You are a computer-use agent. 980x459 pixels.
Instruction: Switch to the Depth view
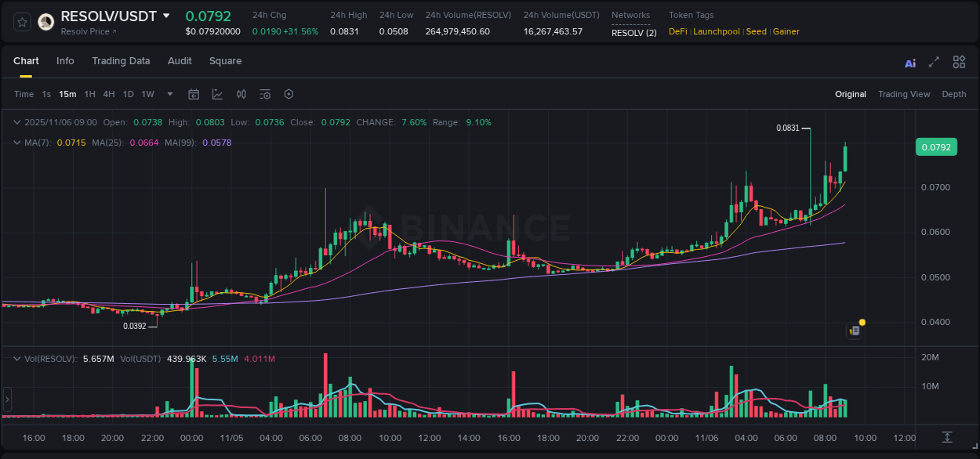point(954,94)
